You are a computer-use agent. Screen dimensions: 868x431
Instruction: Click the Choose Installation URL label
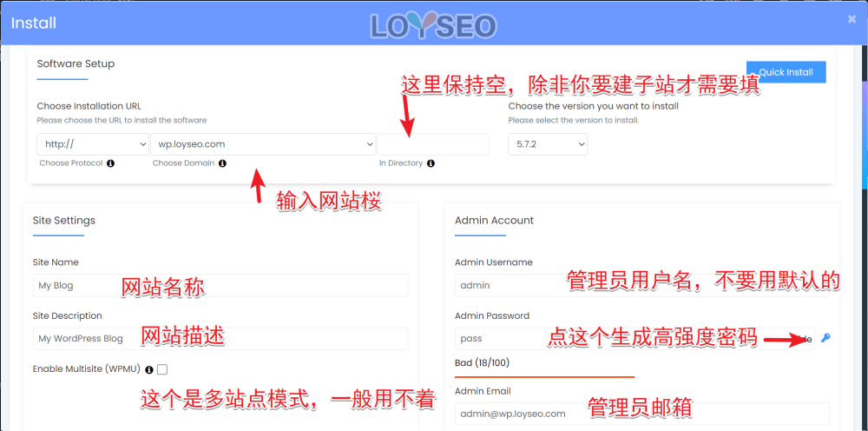click(91, 106)
